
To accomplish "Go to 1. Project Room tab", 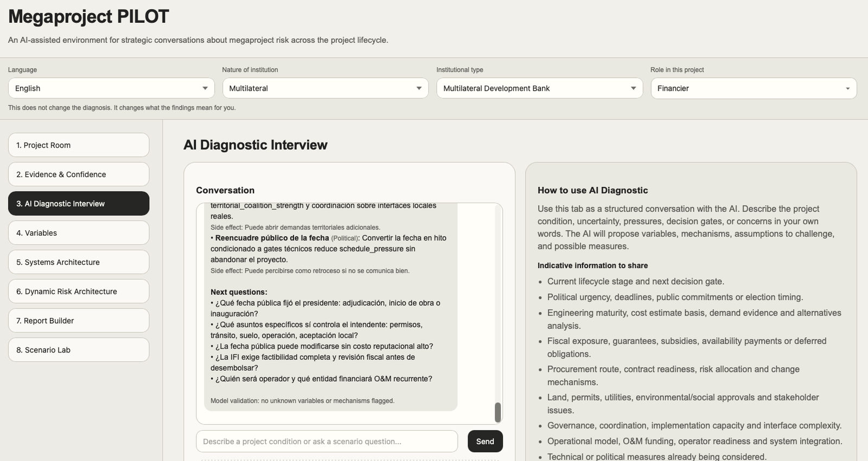I will pyautogui.click(x=79, y=145).
